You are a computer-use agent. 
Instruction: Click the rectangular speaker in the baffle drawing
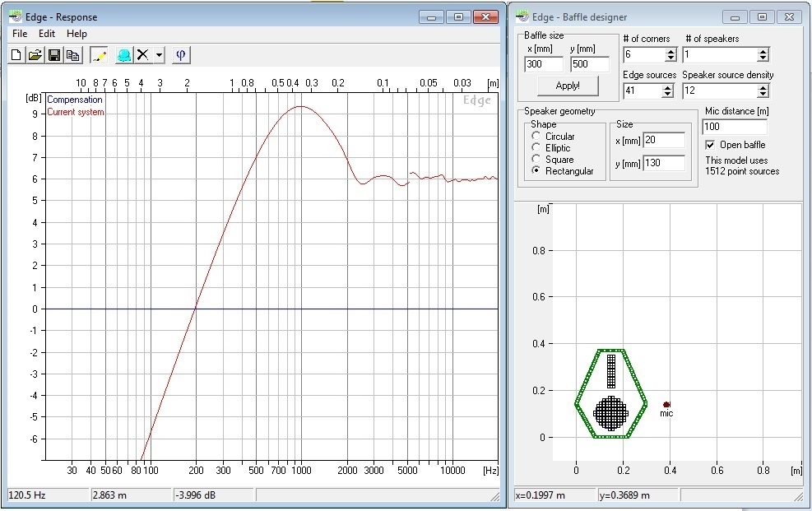pos(611,370)
